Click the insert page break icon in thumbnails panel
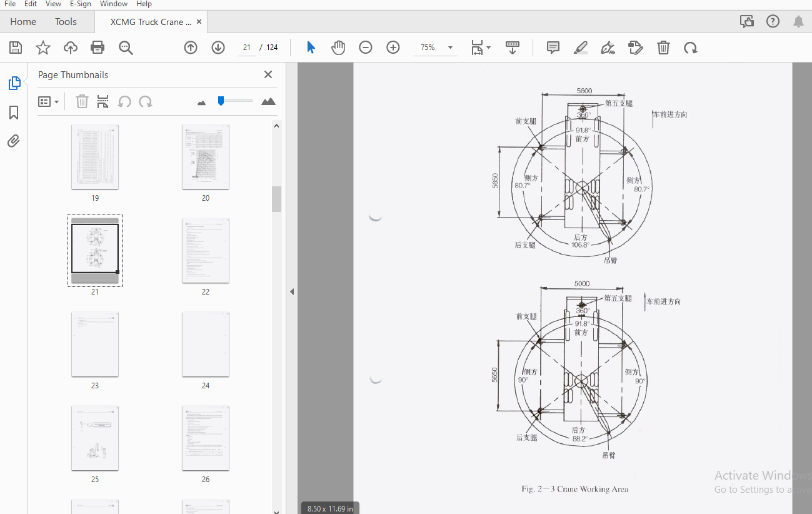 pos(103,101)
